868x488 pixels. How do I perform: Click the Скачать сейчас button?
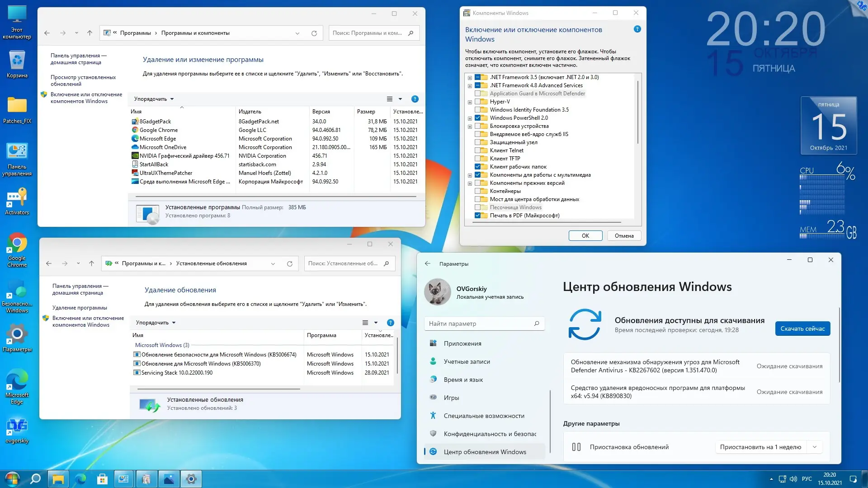coord(802,328)
